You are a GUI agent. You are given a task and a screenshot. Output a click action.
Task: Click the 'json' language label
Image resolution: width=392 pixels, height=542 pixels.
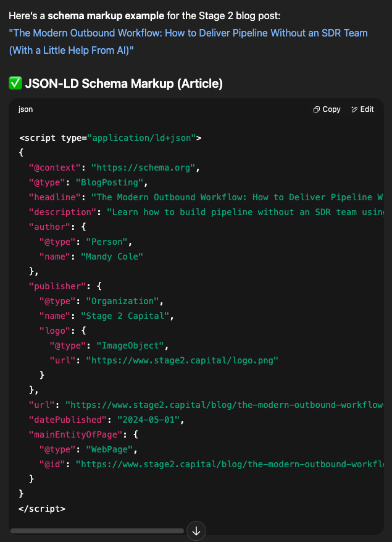pos(25,109)
